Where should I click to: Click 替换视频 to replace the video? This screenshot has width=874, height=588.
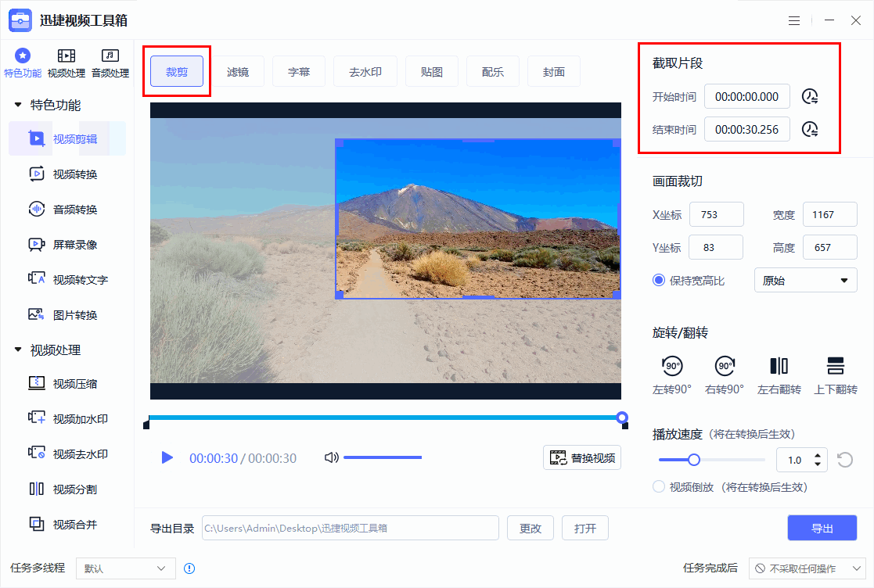point(582,457)
